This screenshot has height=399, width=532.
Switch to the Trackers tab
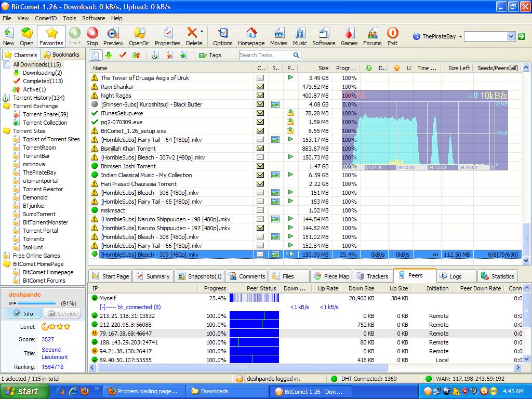372,276
